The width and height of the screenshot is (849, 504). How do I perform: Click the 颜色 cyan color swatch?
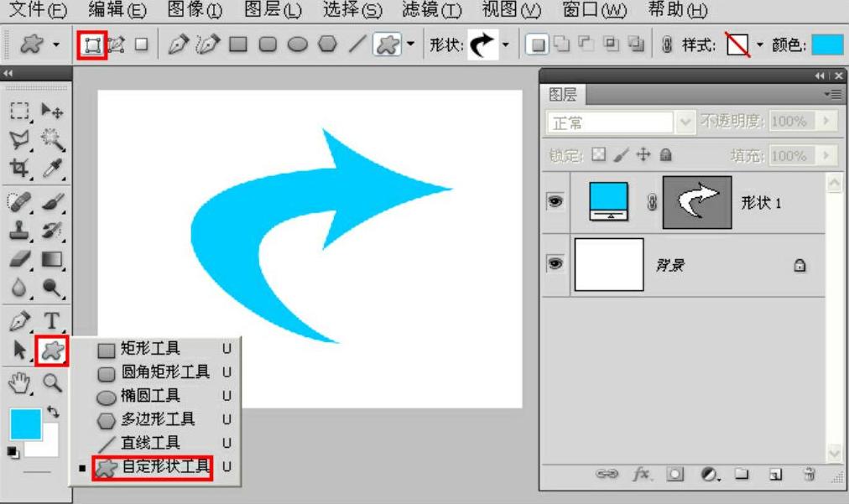[x=827, y=45]
